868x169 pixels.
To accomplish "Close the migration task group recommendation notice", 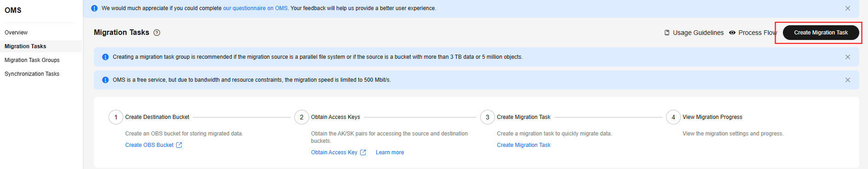I will (848, 57).
